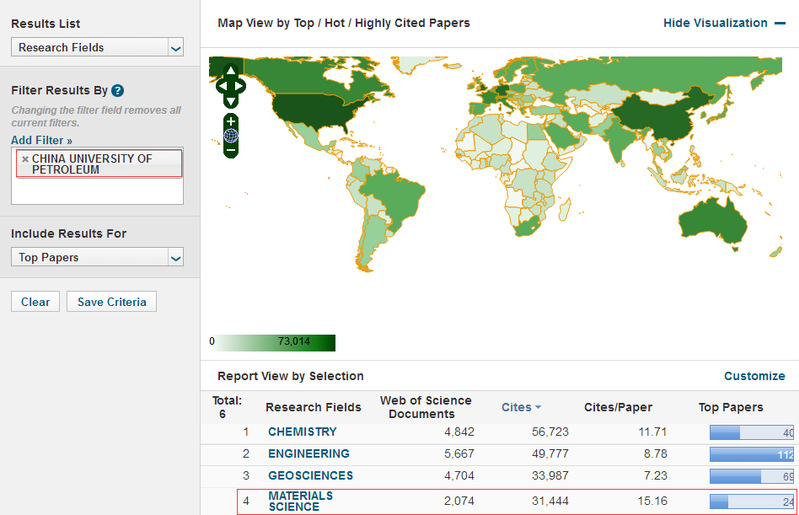Open Filter Results By help icon
The image size is (799, 515).
(118, 90)
